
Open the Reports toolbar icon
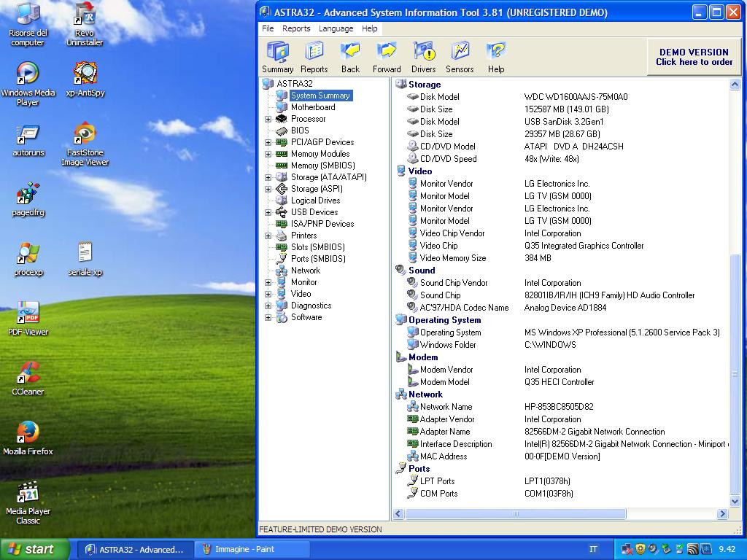314,57
